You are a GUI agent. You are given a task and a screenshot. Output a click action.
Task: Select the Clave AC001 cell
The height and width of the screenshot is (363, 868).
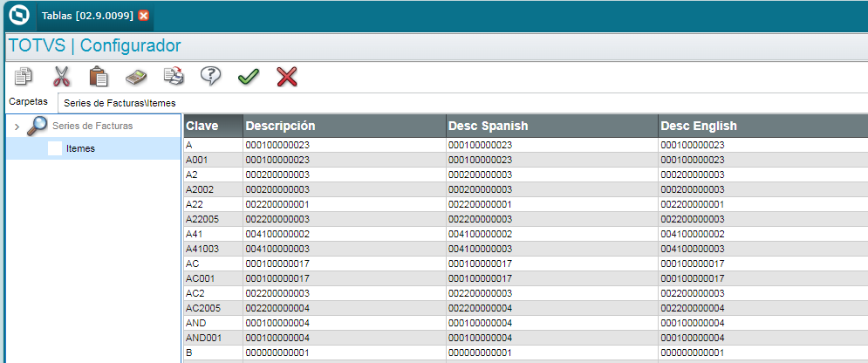(x=213, y=277)
